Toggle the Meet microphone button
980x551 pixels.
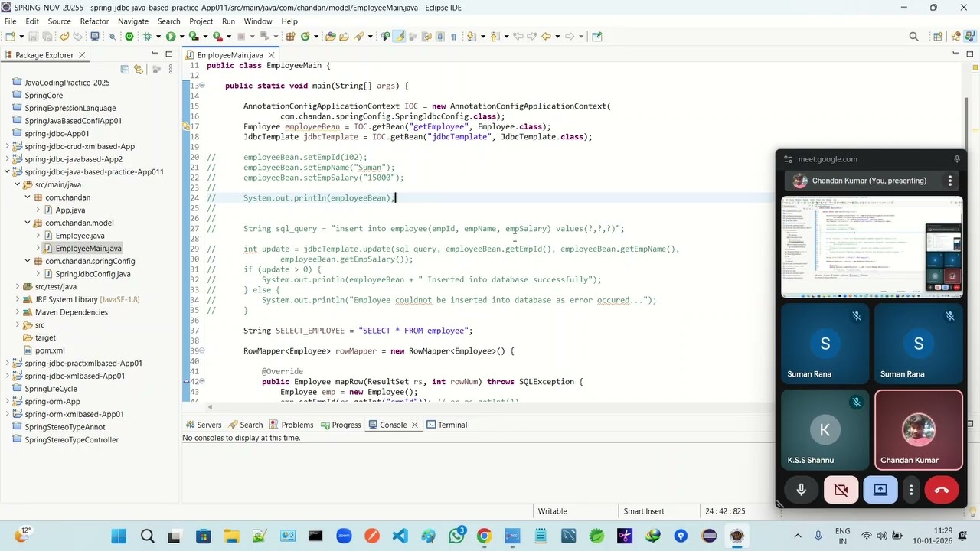(802, 490)
